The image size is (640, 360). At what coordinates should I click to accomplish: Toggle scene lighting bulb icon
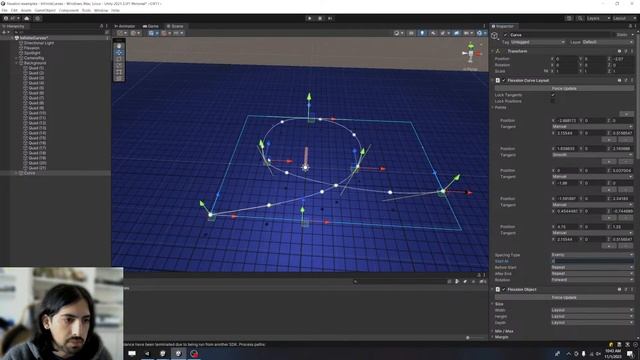click(x=422, y=33)
